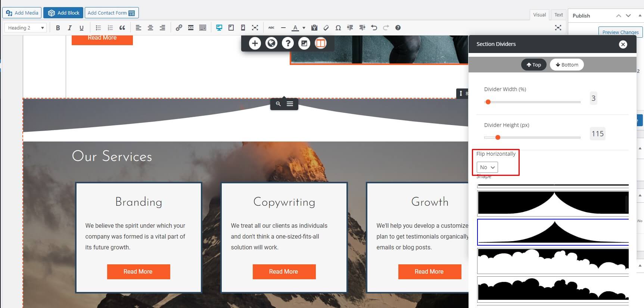Adjust Divider Height slider
This screenshot has width=644, height=308.
point(532,137)
